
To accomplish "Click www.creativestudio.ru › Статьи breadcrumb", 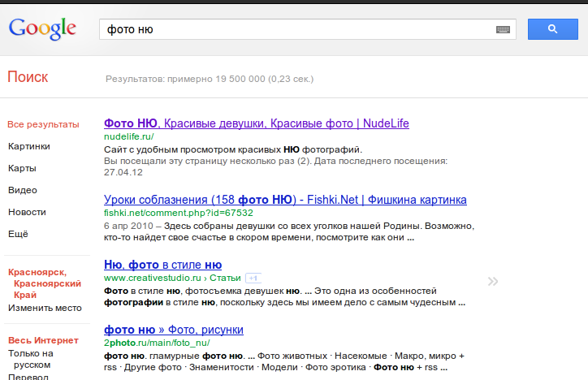I will tap(172, 278).
